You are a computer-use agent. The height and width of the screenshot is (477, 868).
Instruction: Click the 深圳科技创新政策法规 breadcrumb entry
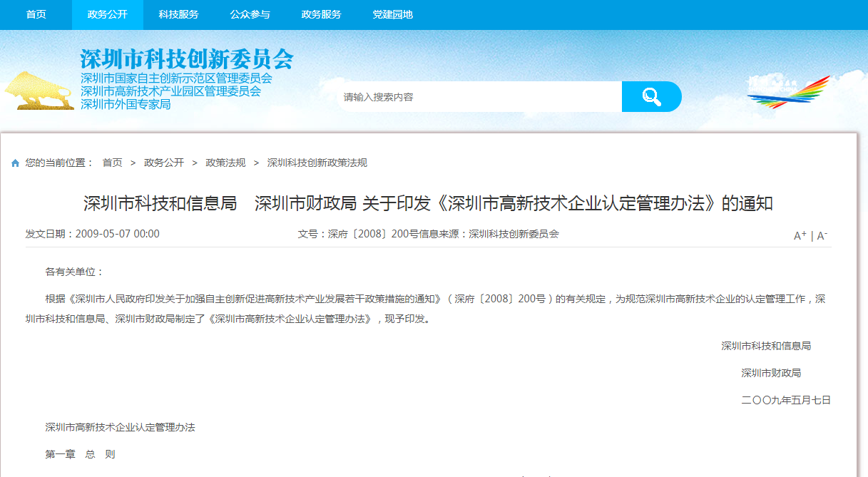point(318,162)
